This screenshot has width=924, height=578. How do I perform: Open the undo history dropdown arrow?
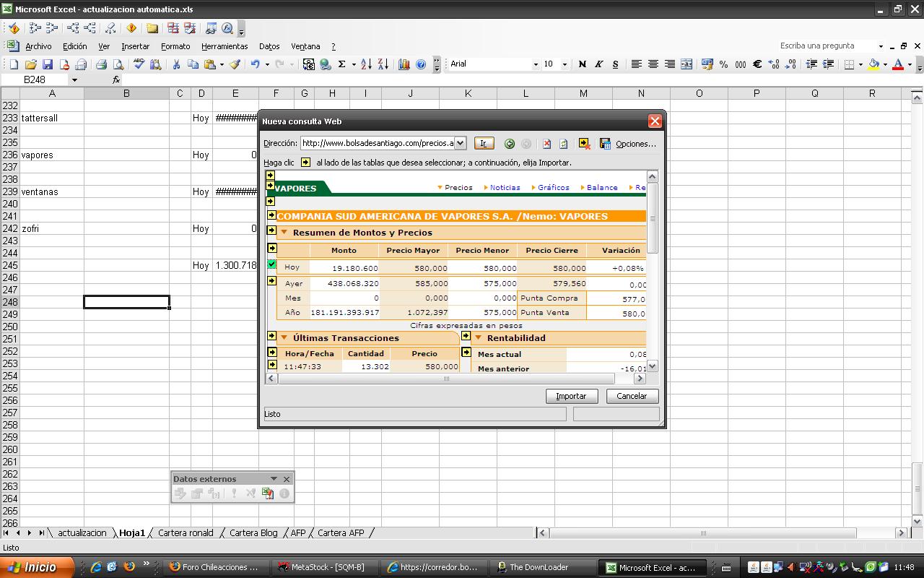(267, 64)
